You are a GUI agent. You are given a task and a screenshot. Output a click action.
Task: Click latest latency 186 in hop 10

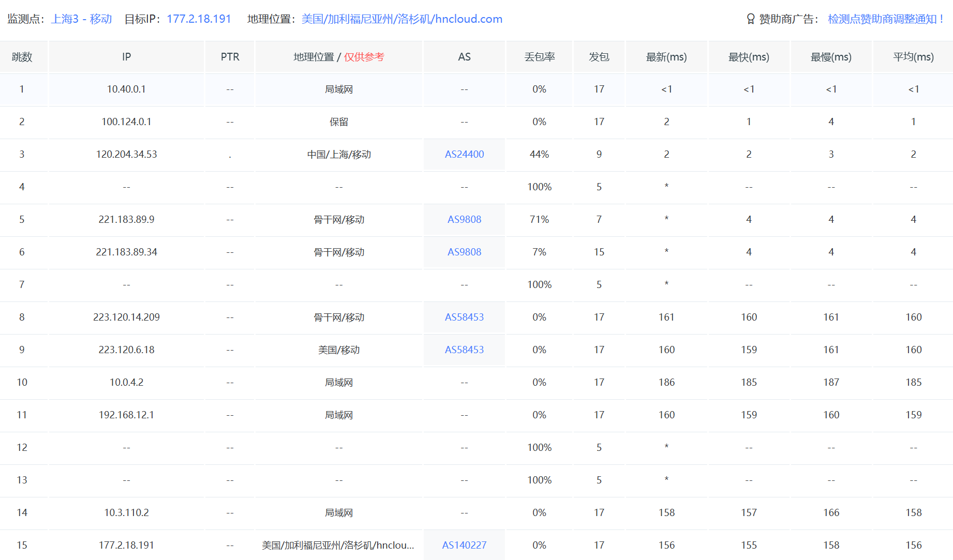[666, 382]
